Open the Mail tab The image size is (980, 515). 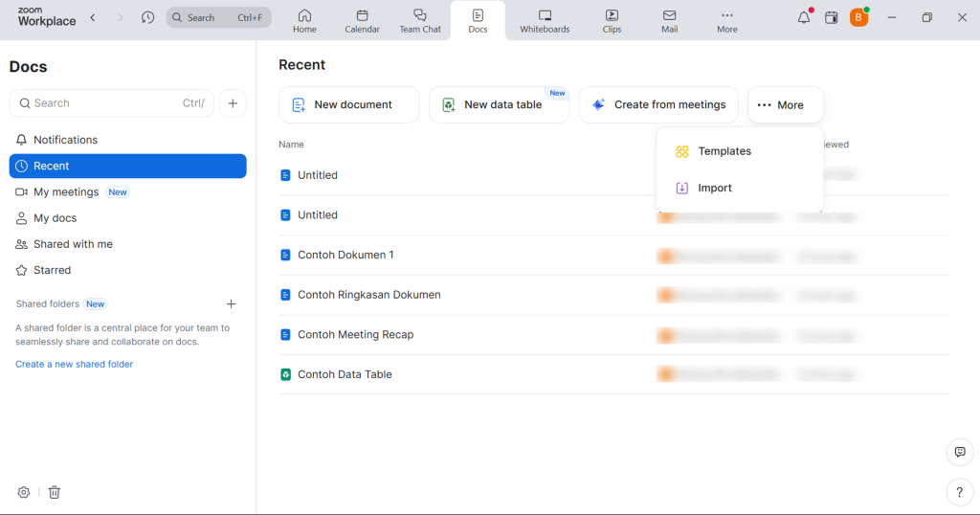[669, 21]
